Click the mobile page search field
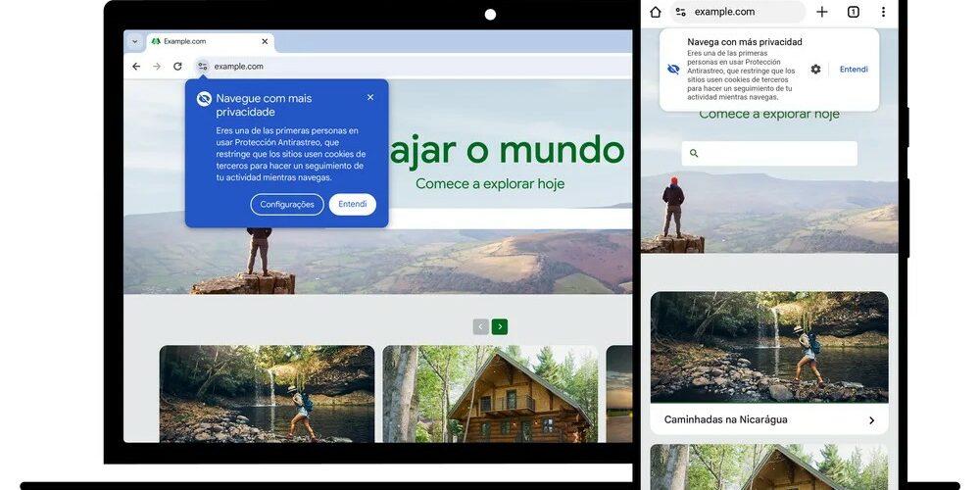 tap(769, 154)
